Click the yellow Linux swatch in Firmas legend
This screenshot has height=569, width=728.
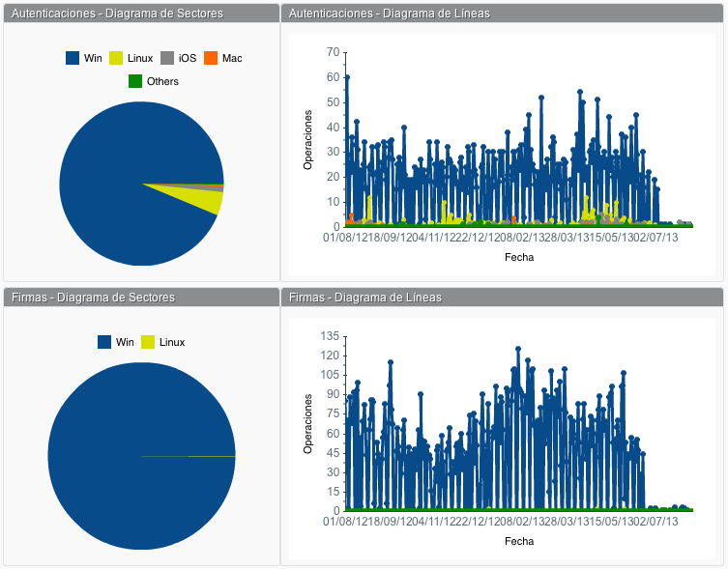pyautogui.click(x=148, y=342)
